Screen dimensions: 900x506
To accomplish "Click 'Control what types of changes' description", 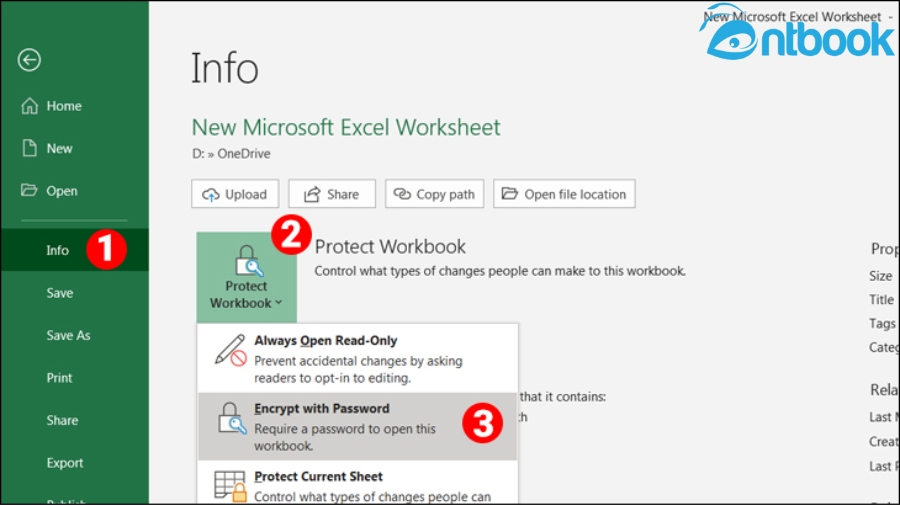I will (x=500, y=271).
